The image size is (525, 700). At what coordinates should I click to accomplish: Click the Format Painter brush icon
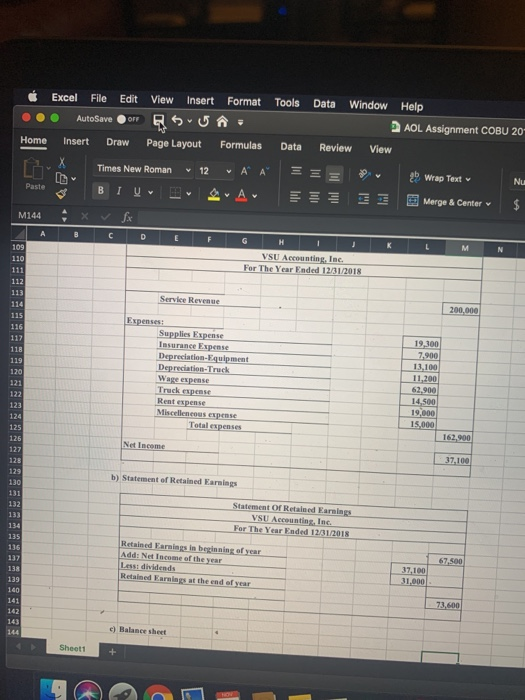(x=62, y=194)
